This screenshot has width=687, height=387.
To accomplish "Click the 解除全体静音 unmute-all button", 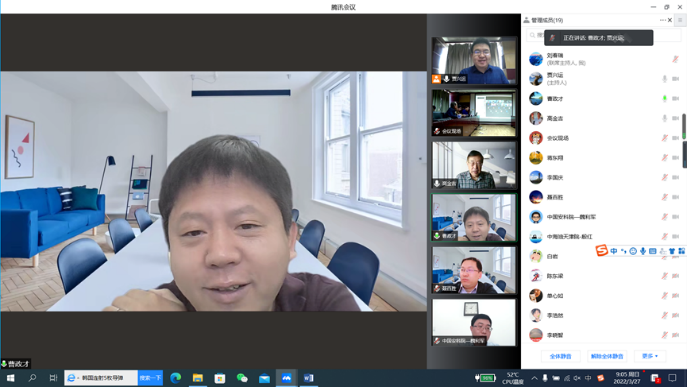I will pos(607,356).
